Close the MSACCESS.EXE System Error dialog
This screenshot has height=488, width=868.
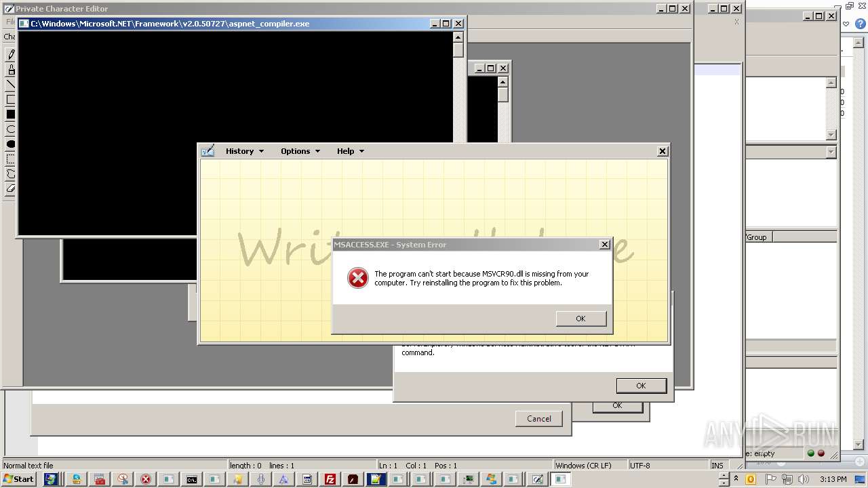[x=604, y=245]
